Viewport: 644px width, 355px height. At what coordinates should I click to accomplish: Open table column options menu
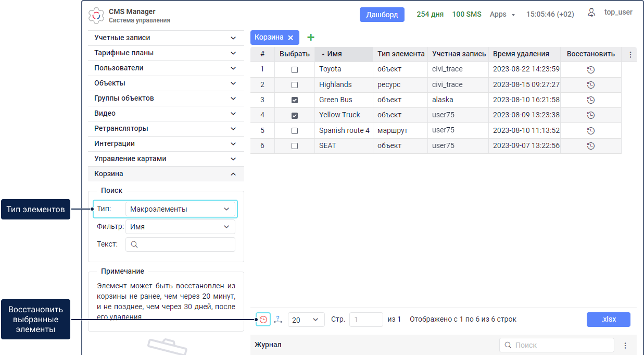point(630,55)
